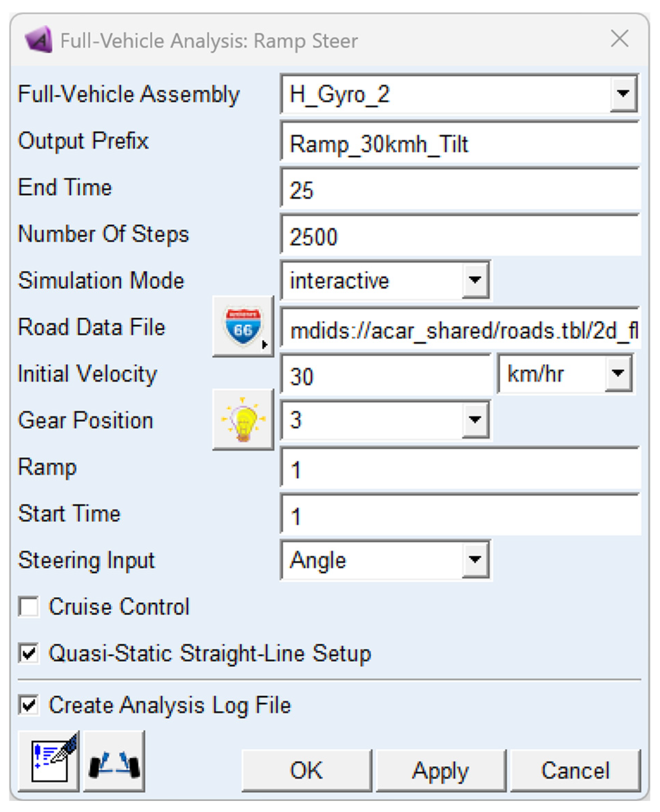Image resolution: width=660 pixels, height=812 pixels.
Task: Click the Output Prefix text field
Action: 460,144
